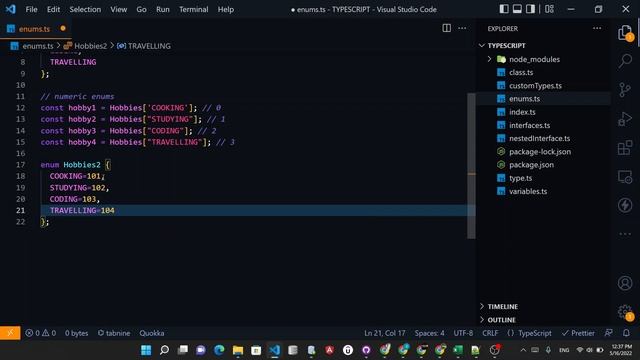Open the Excel app in taskbar
The image size is (640, 360).
coord(458,350)
